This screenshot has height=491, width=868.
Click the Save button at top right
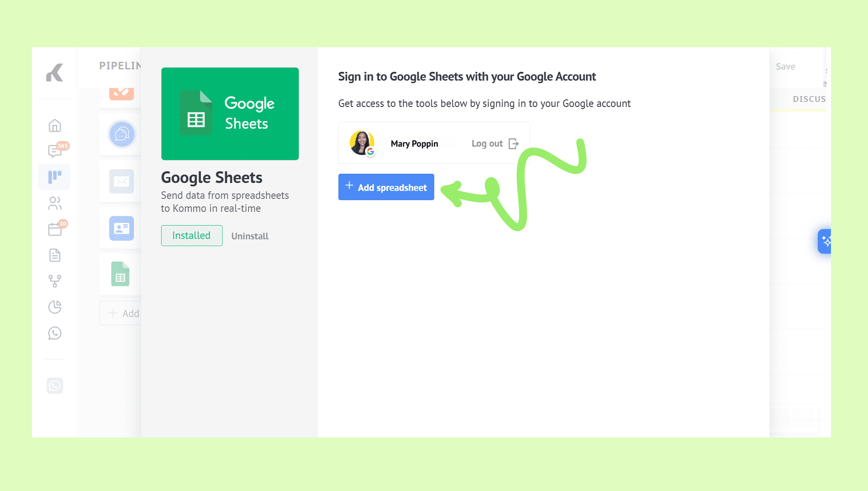[x=785, y=66]
